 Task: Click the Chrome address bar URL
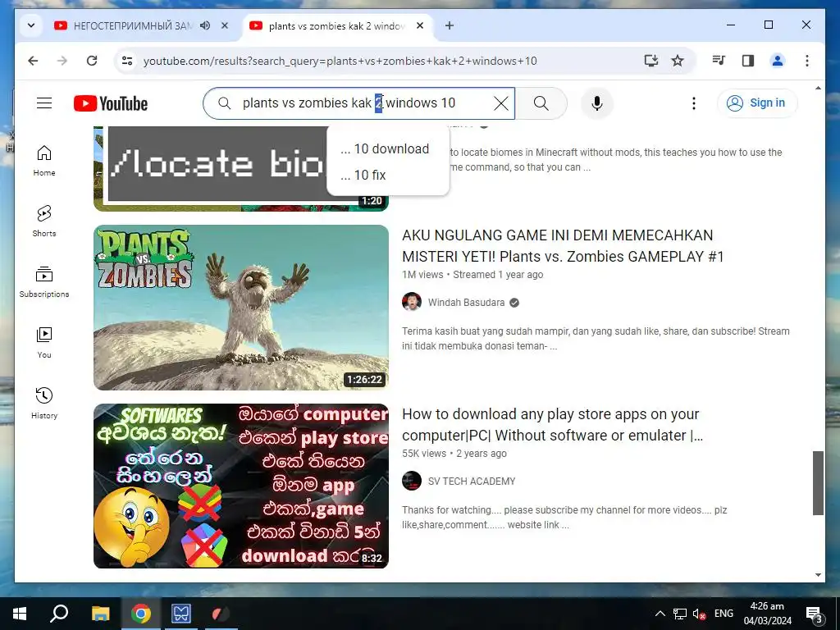tap(340, 61)
